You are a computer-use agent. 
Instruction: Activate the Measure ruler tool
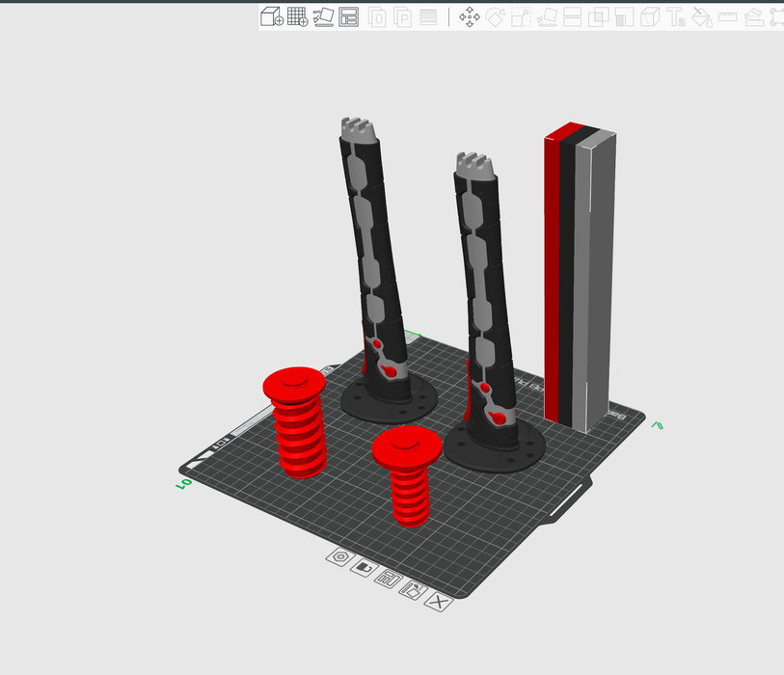pos(729,16)
